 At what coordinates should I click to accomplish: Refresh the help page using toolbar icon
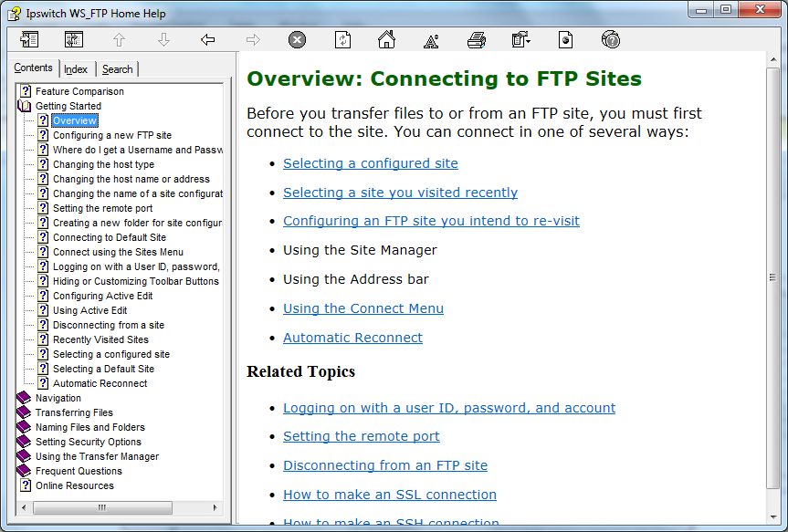click(342, 39)
